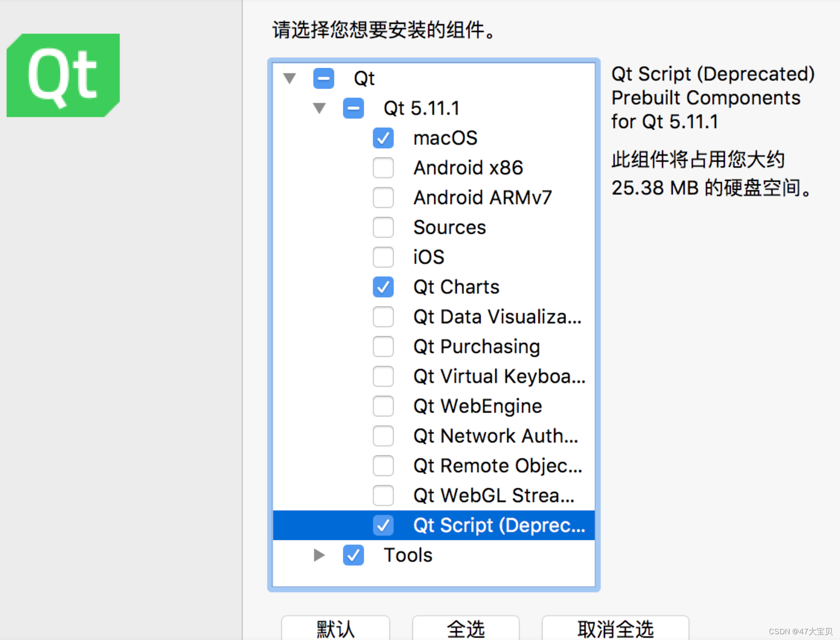The width and height of the screenshot is (840, 640).
Task: Tick the Qt Purchasing checkbox
Action: (383, 347)
